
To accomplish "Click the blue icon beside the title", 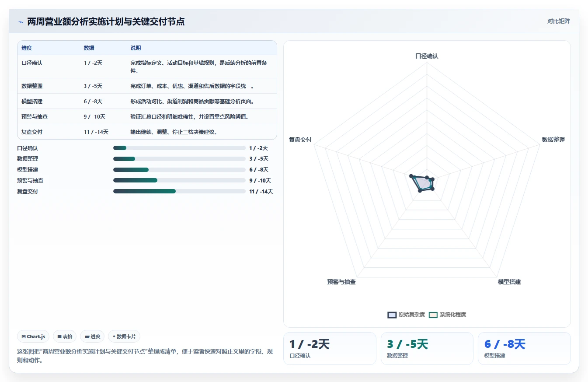I will point(21,22).
